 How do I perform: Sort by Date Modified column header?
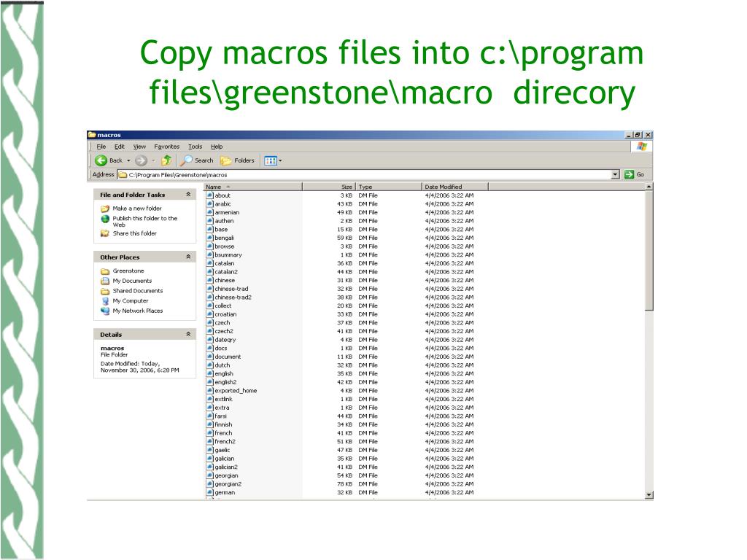(x=455, y=187)
